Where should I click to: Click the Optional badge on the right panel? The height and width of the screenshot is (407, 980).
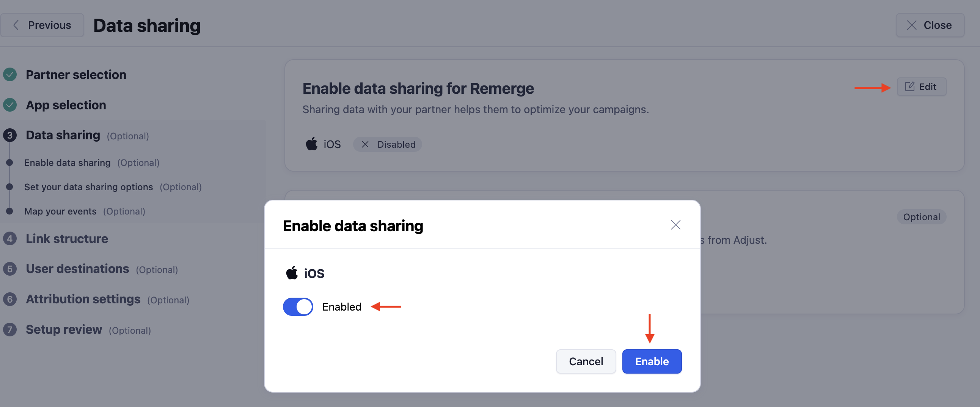pos(922,217)
